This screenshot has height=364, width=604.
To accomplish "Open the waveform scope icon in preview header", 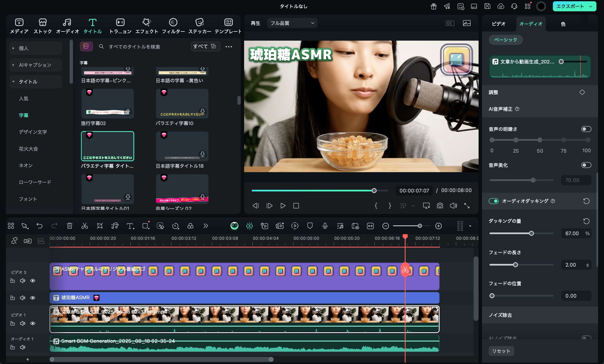I will (x=467, y=23).
